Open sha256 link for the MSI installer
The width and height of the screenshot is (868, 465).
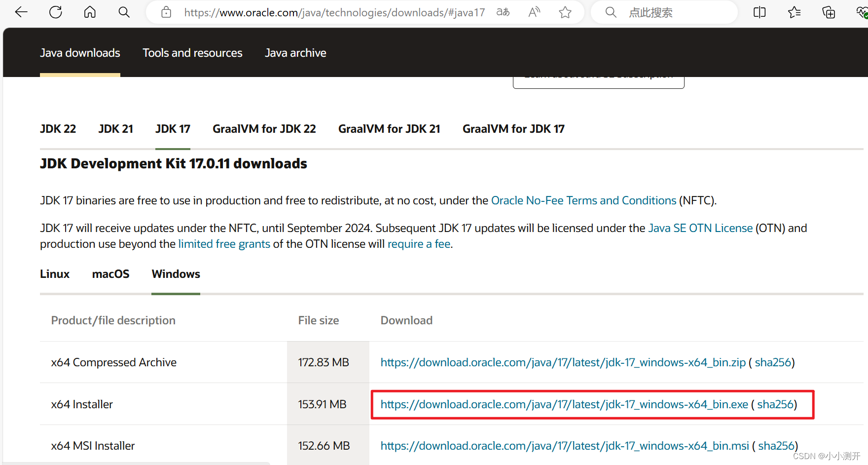(776, 446)
